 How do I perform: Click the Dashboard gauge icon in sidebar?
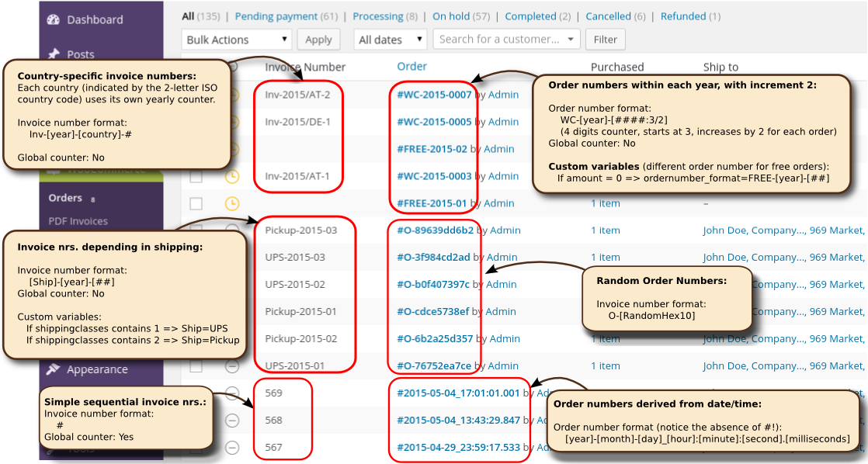click(x=54, y=19)
